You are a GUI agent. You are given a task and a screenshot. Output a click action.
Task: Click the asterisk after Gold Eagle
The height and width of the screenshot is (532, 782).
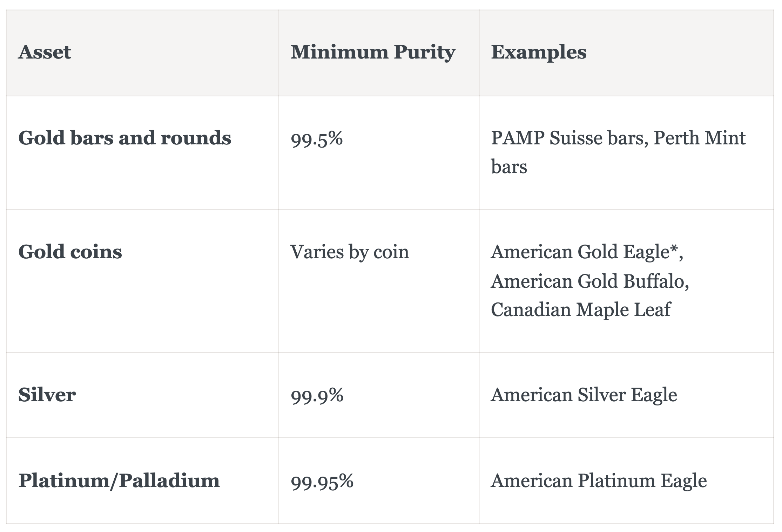674,249
